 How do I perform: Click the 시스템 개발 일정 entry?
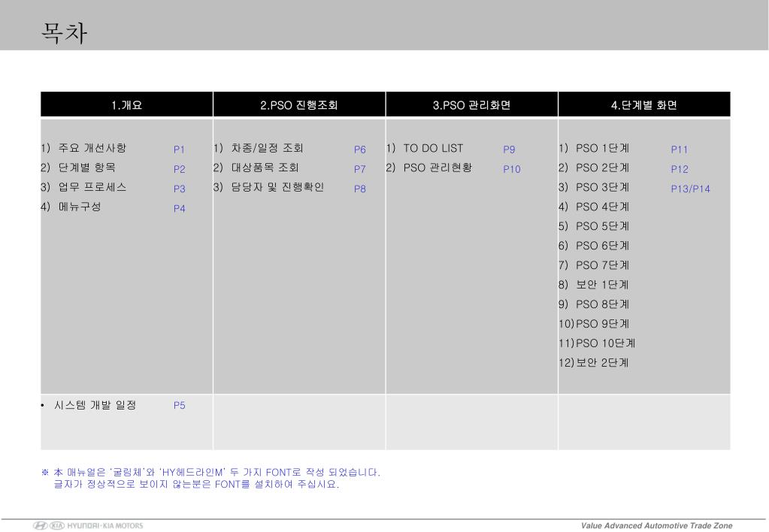tap(95, 405)
